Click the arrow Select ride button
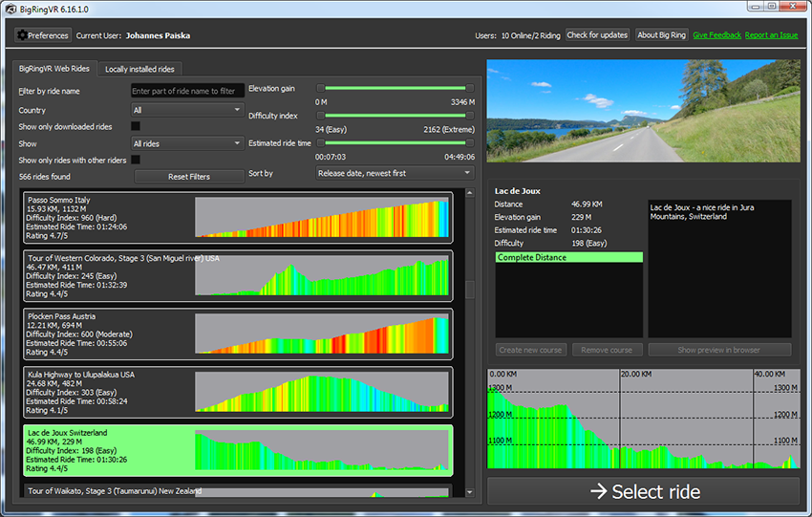812x517 pixels. pos(644,491)
